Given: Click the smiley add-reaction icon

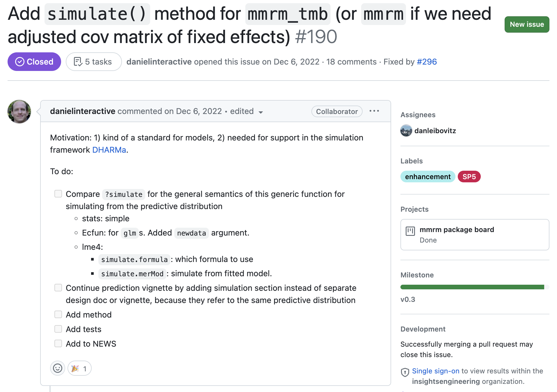Looking at the screenshot, I should pyautogui.click(x=57, y=368).
